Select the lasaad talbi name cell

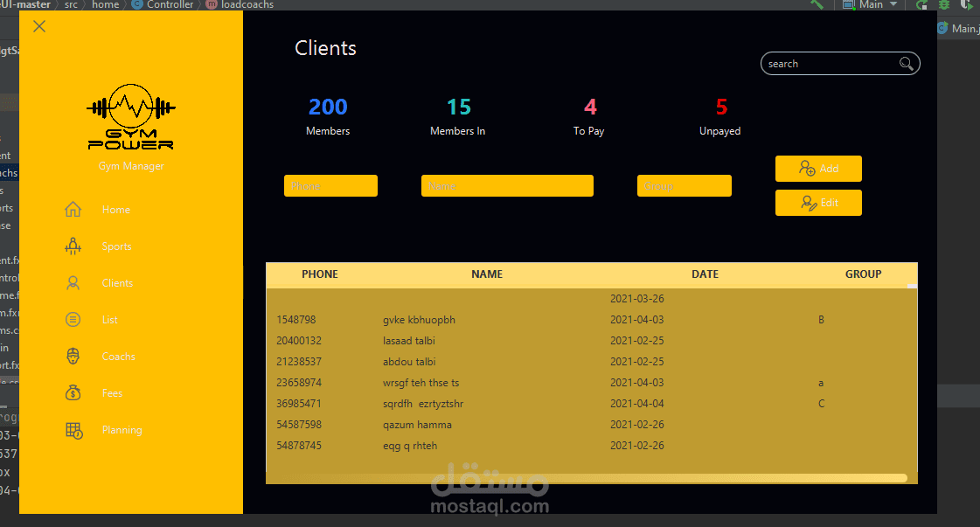coord(409,341)
